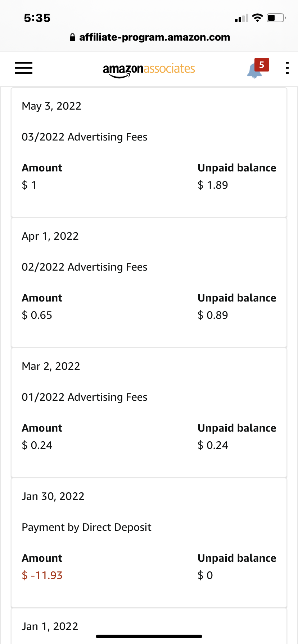Select the 03/2022 Advertising Fees entry
The width and height of the screenshot is (298, 644).
coord(85,137)
